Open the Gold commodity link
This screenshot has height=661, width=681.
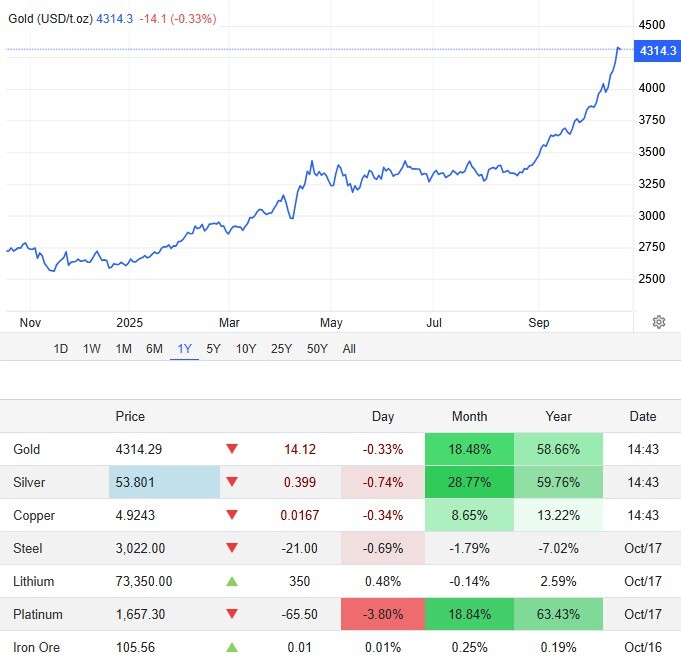tap(27, 450)
